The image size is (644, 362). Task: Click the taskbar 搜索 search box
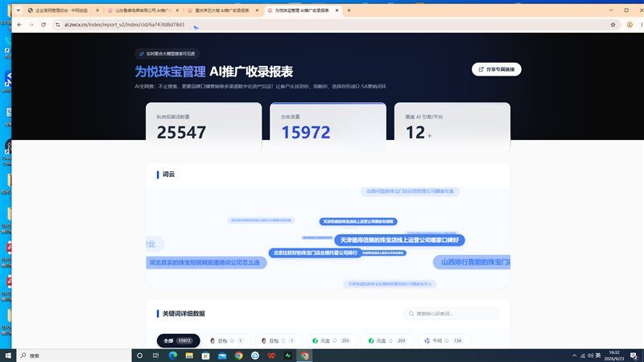pos(74,356)
